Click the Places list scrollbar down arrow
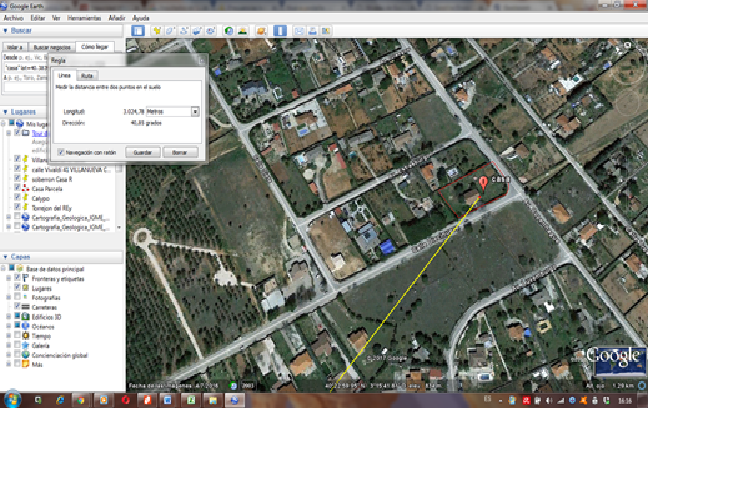This screenshot has height=482, width=749. [119, 228]
